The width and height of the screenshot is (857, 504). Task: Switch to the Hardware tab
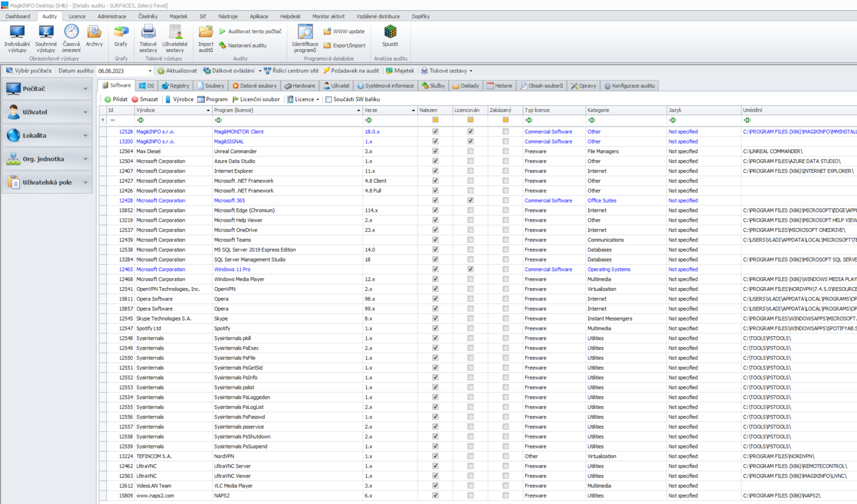[300, 86]
